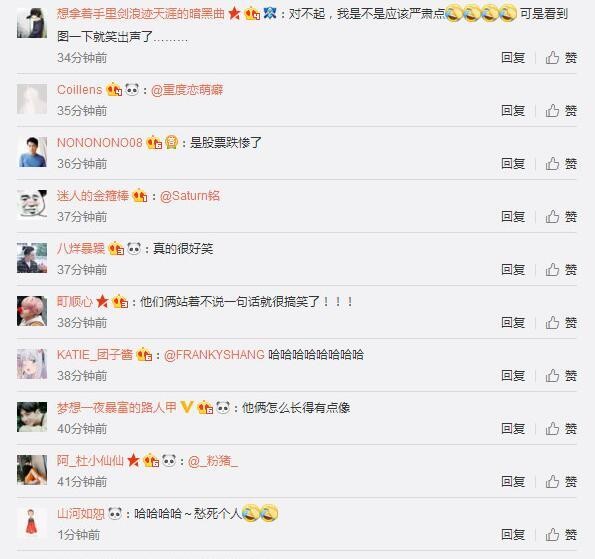This screenshot has height=559, width=595.
Task: Like the comment by 山河如恕
Action: pyautogui.click(x=561, y=535)
